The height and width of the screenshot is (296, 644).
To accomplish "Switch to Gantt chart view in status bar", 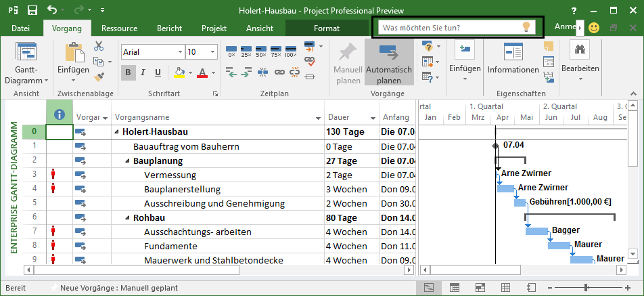I will pyautogui.click(x=428, y=288).
